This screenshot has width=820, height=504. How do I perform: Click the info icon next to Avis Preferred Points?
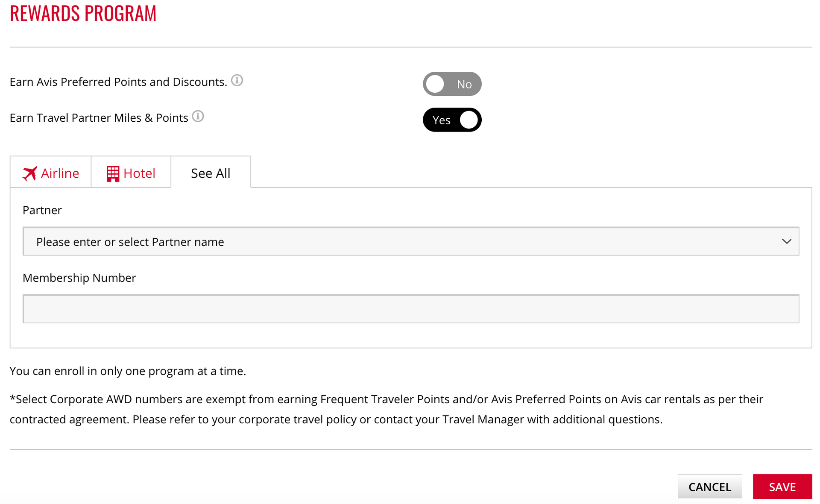(237, 80)
